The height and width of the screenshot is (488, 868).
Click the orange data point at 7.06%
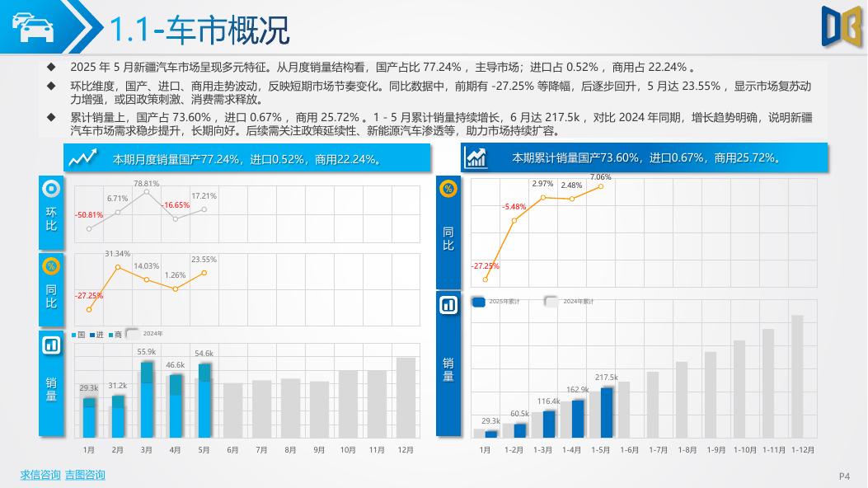click(x=601, y=186)
